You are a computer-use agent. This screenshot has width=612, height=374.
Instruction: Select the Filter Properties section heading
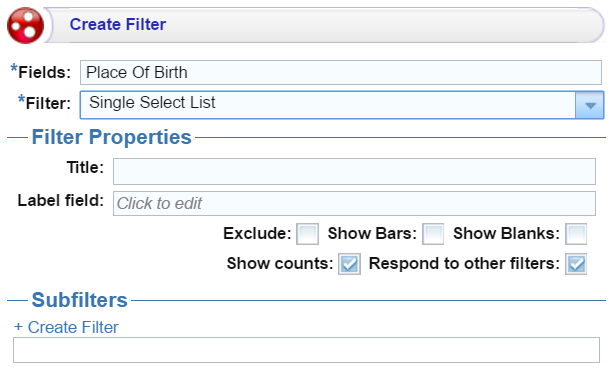(x=112, y=137)
